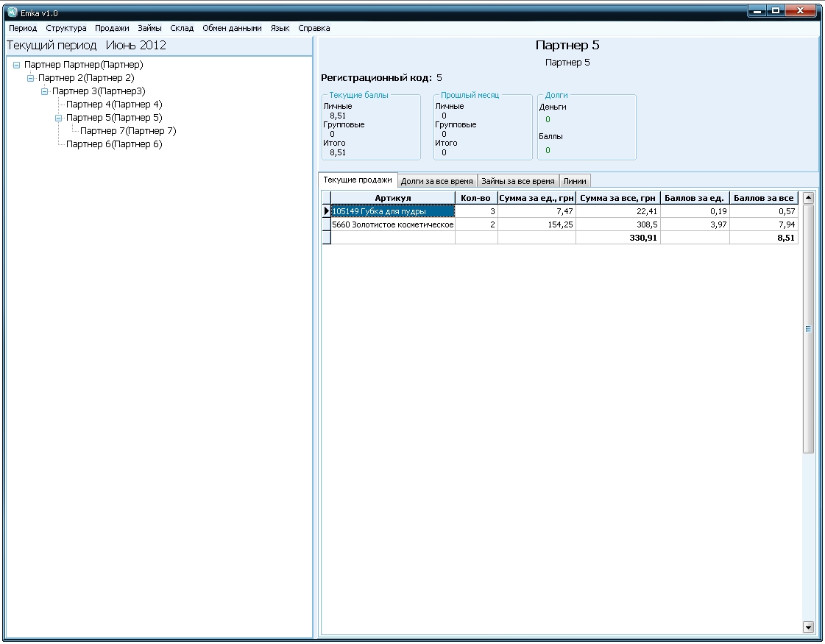Click the total points cell 0,57
The width and height of the screenshot is (825, 644).
click(x=764, y=211)
